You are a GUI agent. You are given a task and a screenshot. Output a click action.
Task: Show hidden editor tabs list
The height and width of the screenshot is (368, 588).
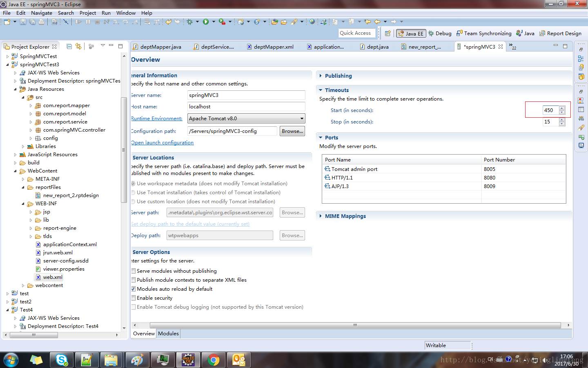coord(512,47)
